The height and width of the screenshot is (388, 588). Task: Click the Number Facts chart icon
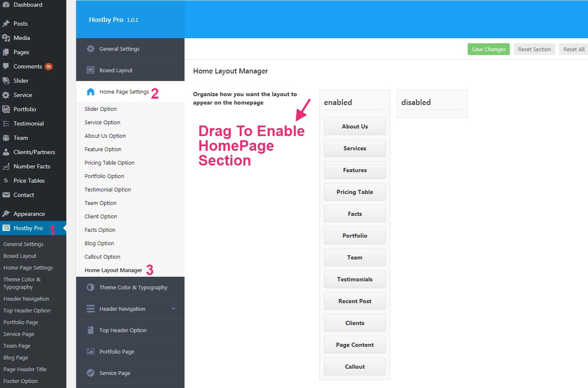(x=6, y=166)
